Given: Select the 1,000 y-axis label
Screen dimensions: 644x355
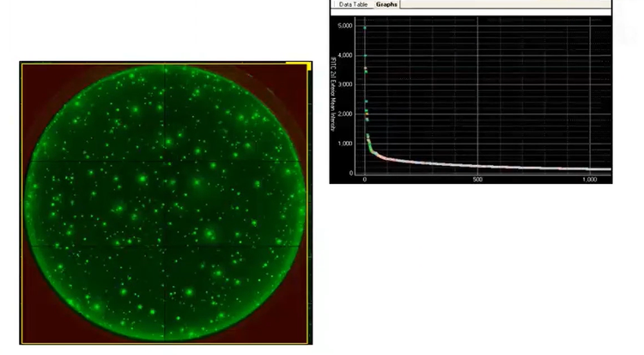Looking at the screenshot, I should pyautogui.click(x=345, y=144).
